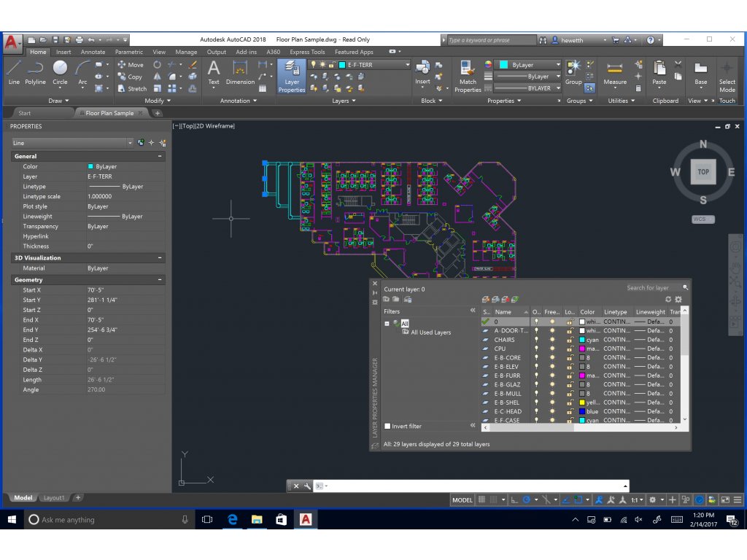The height and width of the screenshot is (560, 747).
Task: Check the Invert filter checkbox
Action: [387, 426]
